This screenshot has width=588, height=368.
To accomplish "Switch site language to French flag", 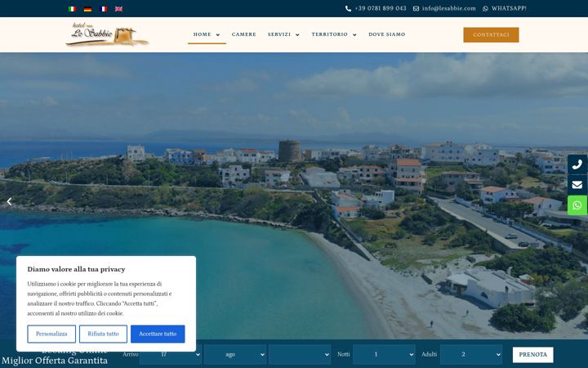I will coord(103,9).
